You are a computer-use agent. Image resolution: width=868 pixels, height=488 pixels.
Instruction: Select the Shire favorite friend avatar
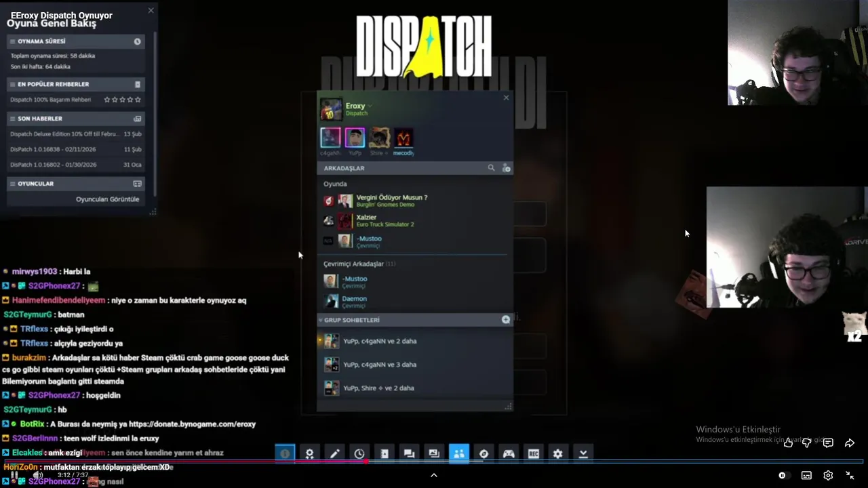point(379,138)
